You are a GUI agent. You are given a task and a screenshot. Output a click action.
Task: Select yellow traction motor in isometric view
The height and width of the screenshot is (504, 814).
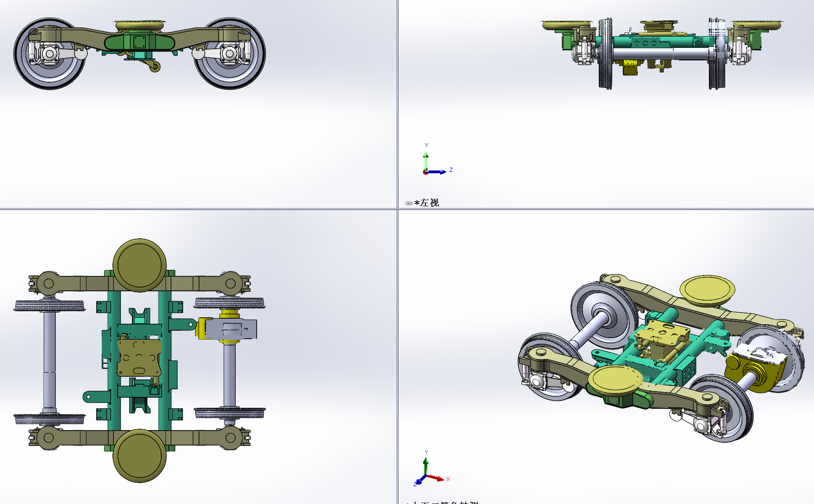(x=739, y=372)
